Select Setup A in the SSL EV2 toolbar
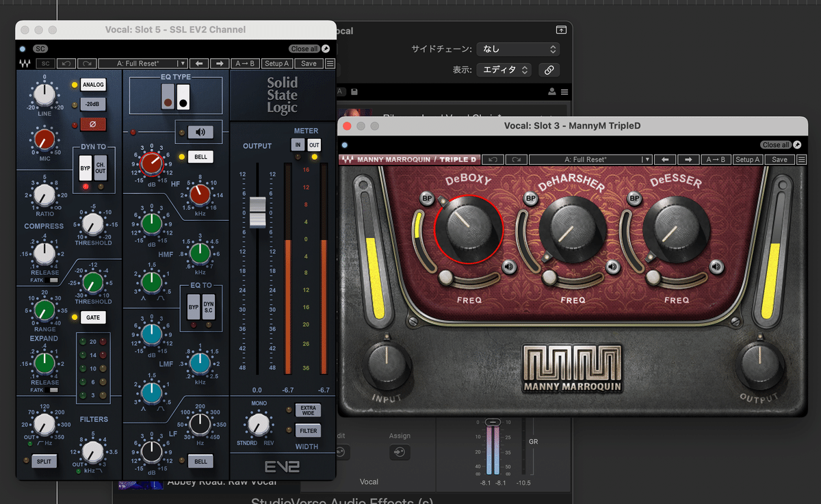The image size is (821, 504). coord(277,63)
